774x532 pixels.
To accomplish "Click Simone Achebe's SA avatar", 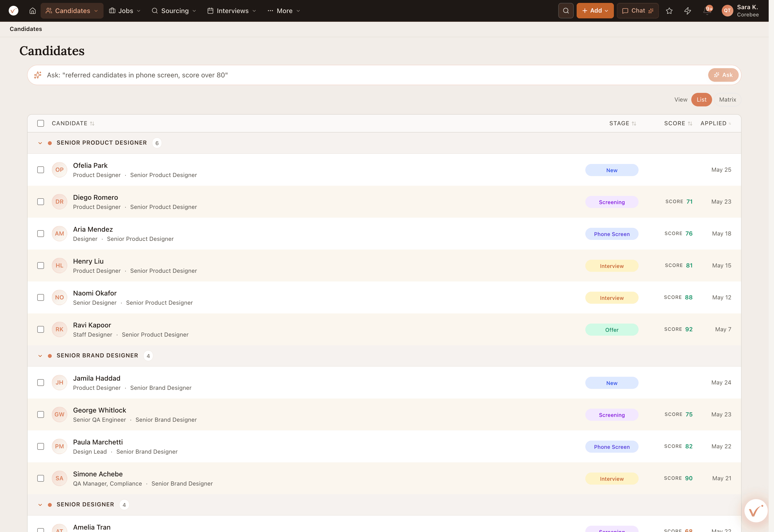I will (x=59, y=478).
